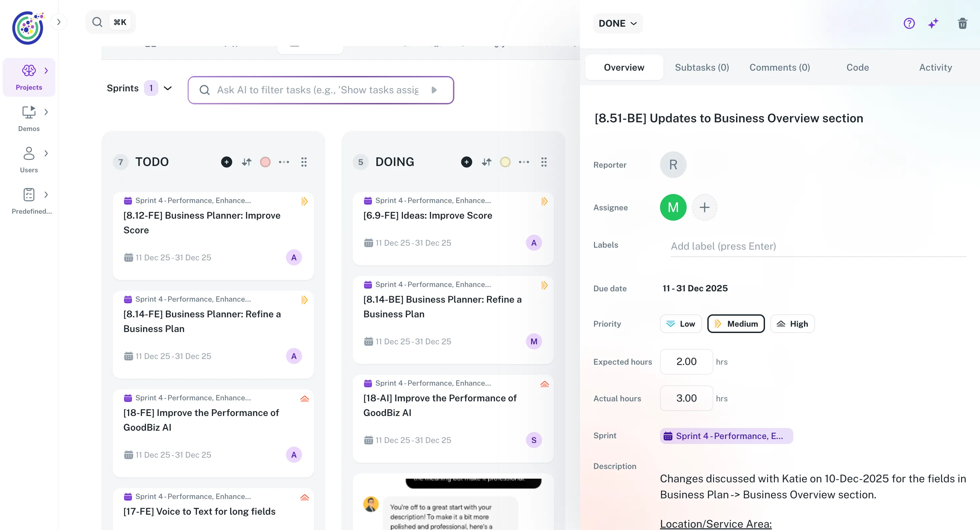Add task to TODO column

click(226, 162)
